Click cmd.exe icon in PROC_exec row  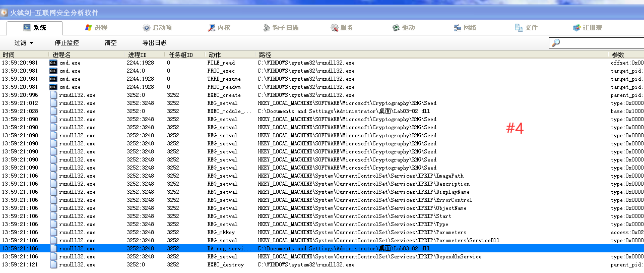tap(53, 71)
